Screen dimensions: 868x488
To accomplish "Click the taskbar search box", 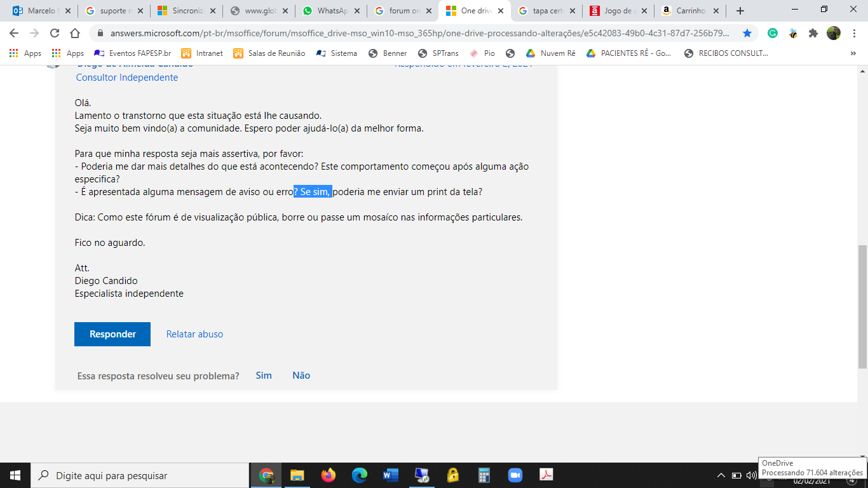I will [x=140, y=475].
